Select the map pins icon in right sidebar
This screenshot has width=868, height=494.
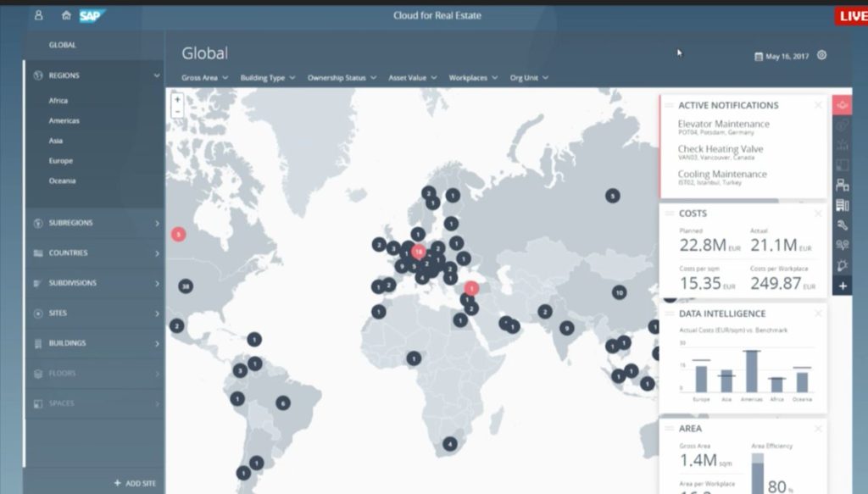(x=842, y=245)
